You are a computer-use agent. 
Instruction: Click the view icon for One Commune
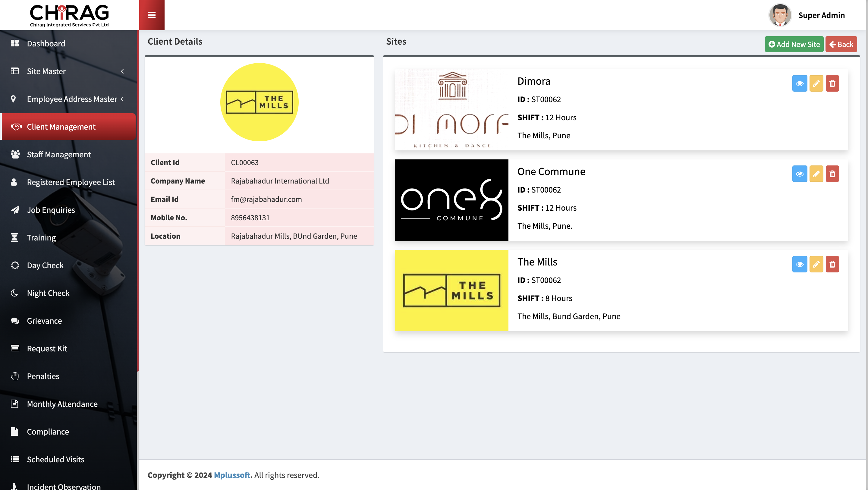point(800,174)
